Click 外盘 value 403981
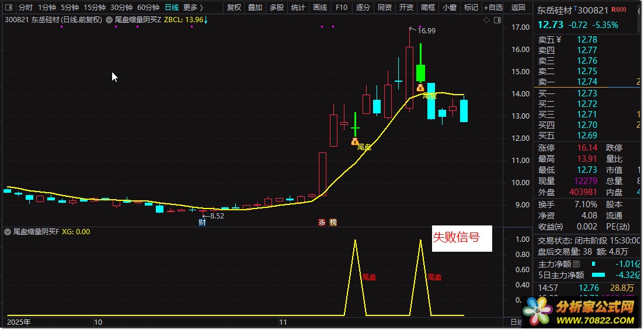Viewport: 644px width, 330px height. [583, 192]
